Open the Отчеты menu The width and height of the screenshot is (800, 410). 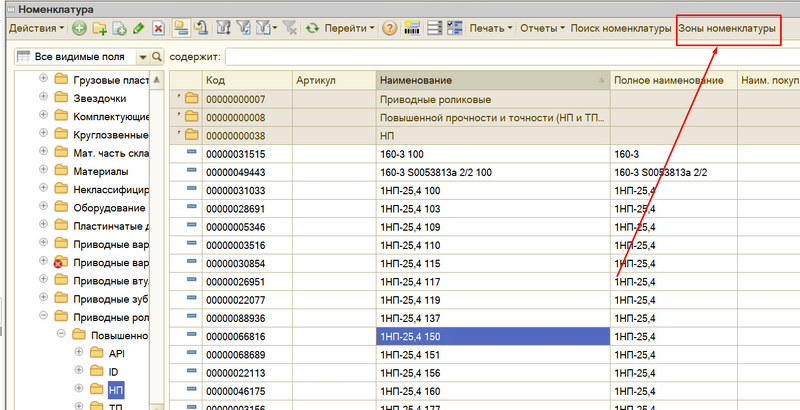pos(542,29)
